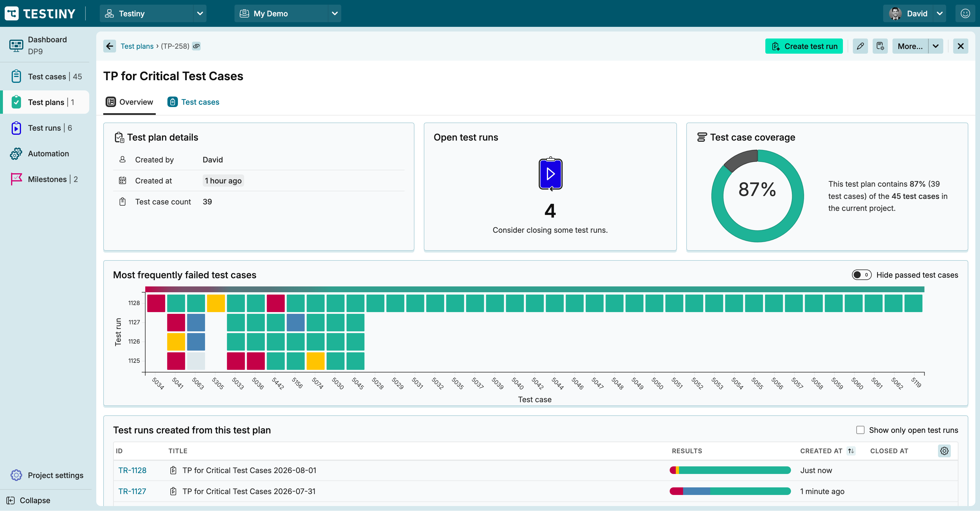980x511 pixels.
Task: Click the '1 hour ago' created timestamp
Action: (x=223, y=181)
